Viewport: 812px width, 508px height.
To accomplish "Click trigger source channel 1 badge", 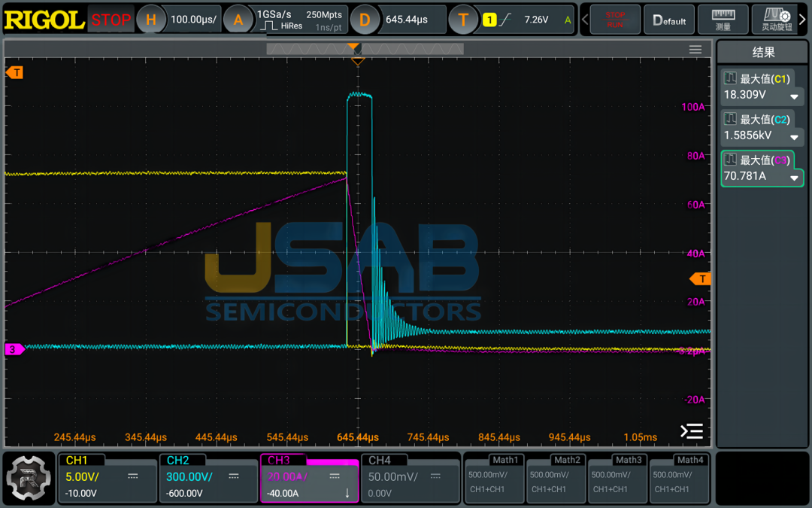I will click(x=489, y=20).
